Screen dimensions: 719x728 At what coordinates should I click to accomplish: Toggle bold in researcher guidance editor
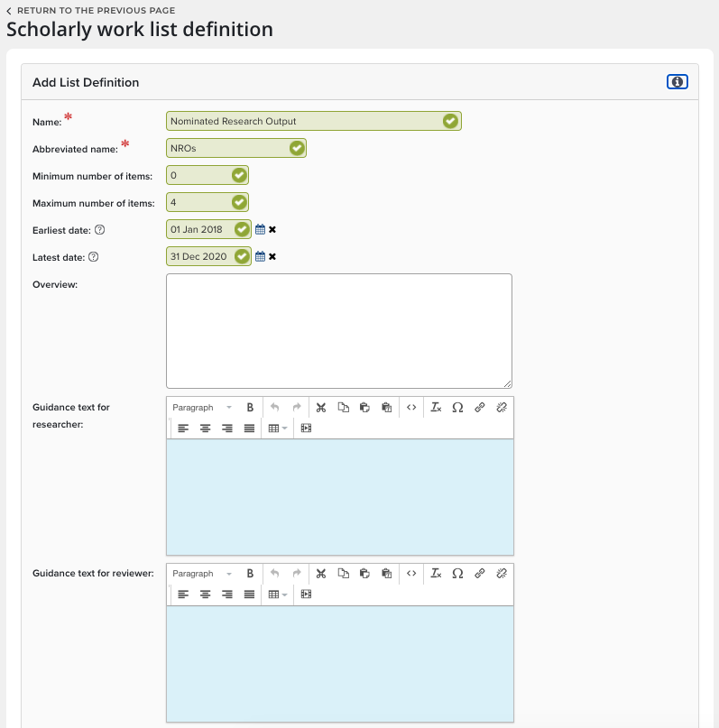(251, 408)
